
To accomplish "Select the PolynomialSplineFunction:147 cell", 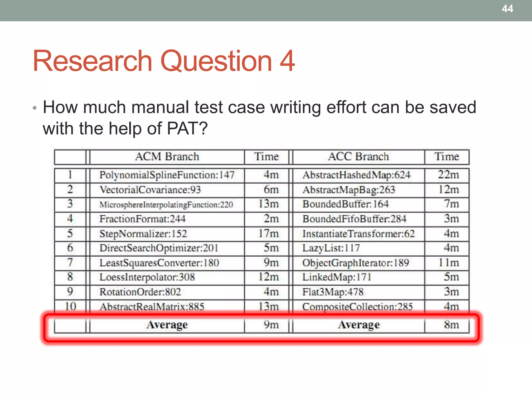I will [x=167, y=175].
